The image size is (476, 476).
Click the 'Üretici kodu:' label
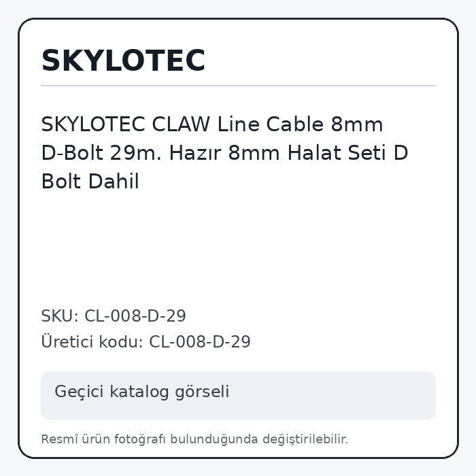click(x=92, y=342)
